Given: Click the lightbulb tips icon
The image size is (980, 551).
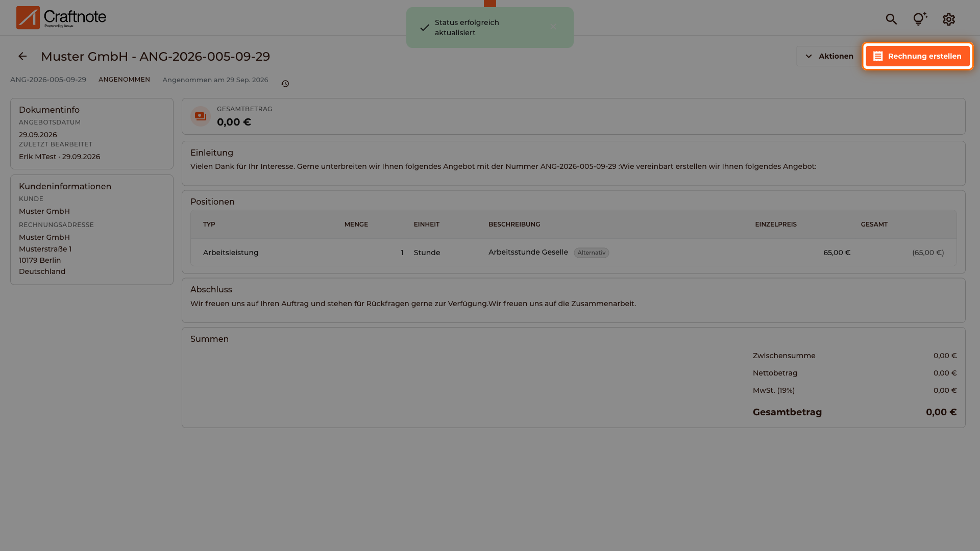Looking at the screenshot, I should coord(920,19).
